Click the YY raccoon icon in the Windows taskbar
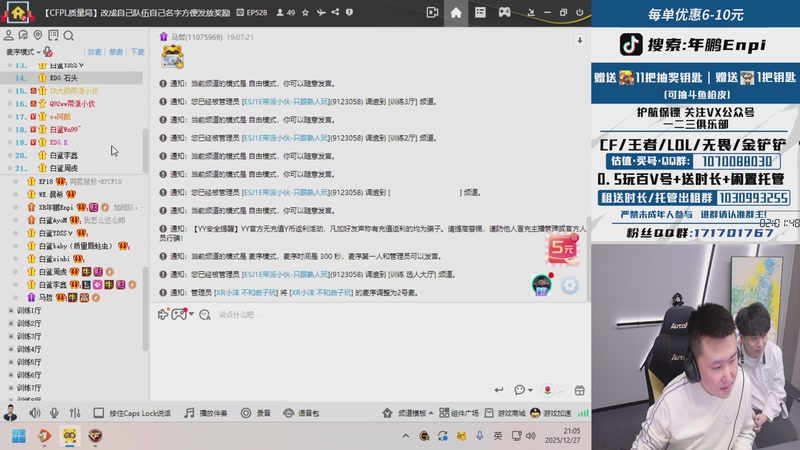Image resolution: width=800 pixels, height=450 pixels. [x=69, y=436]
